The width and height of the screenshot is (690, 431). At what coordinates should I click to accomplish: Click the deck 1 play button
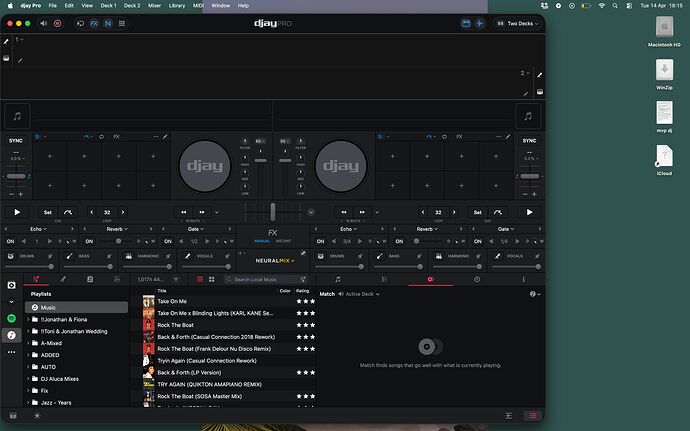[17, 212]
